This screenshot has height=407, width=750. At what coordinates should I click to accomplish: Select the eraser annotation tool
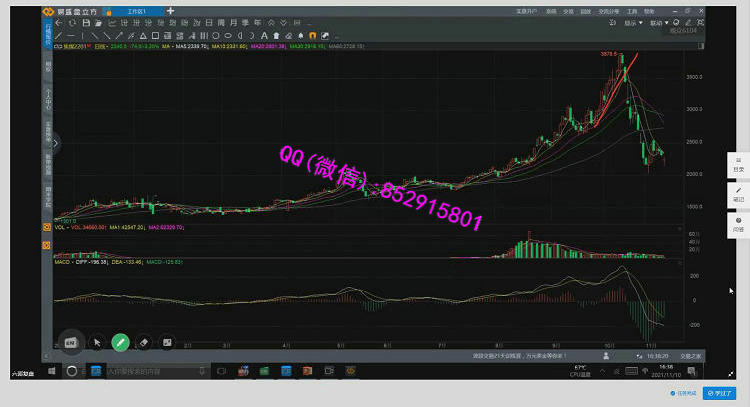(143, 342)
